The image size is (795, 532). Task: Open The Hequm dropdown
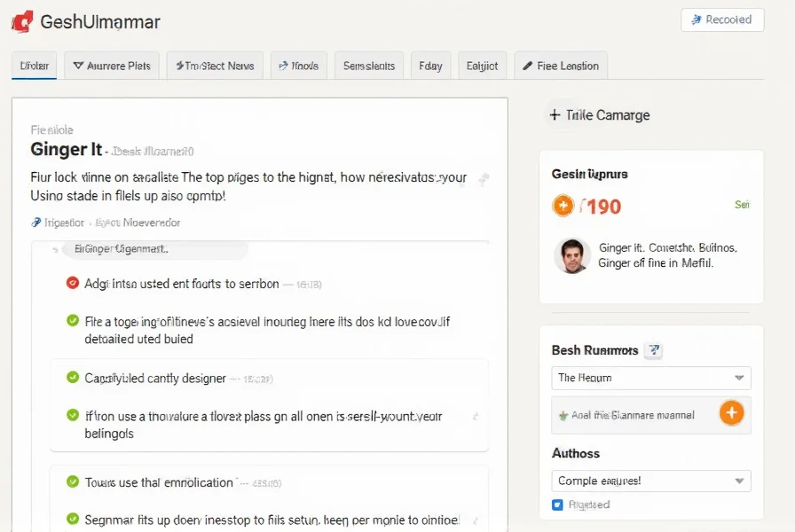(650, 379)
